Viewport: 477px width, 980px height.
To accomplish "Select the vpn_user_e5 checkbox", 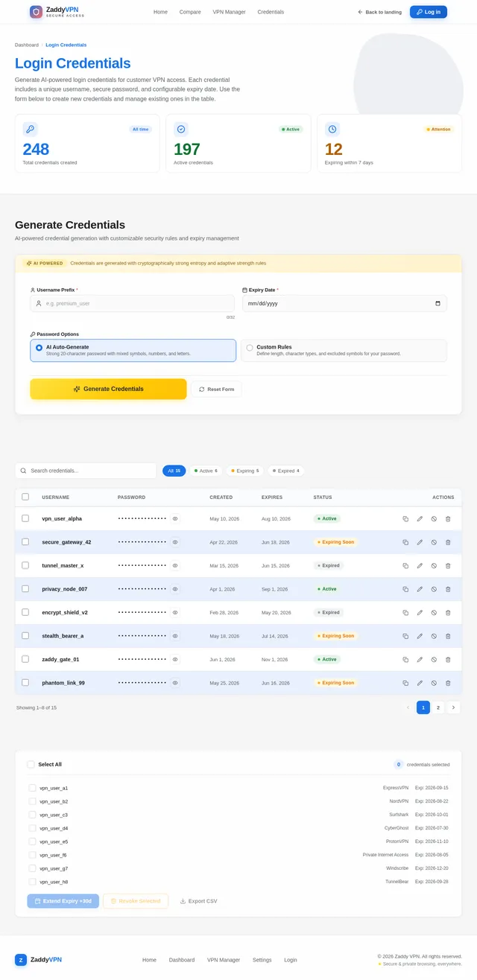I will click(x=32, y=841).
